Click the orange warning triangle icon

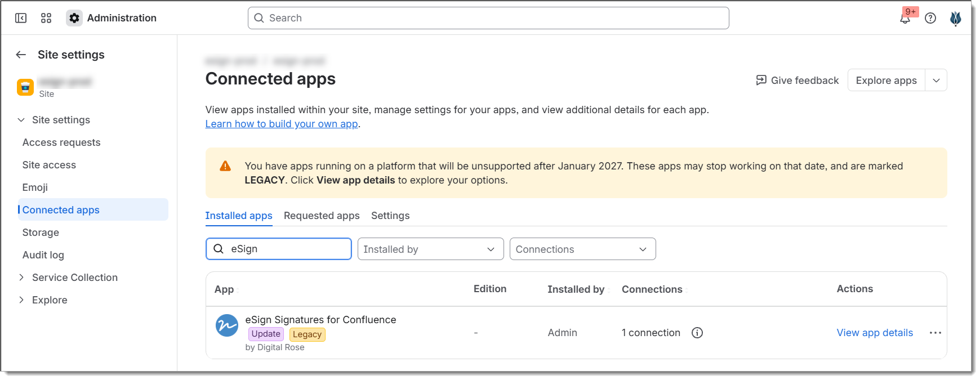225,166
